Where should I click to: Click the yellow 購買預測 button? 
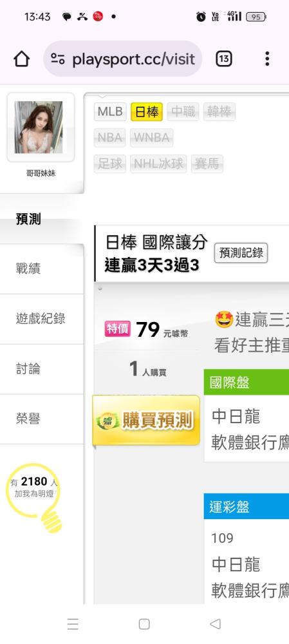click(x=146, y=421)
